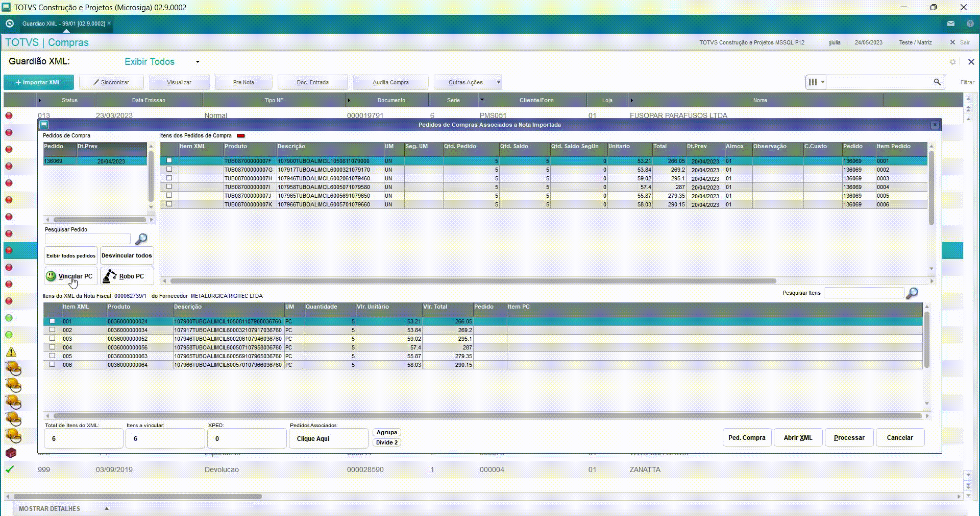Click the green checkmark status on row 999
980x516 pixels.
coord(10,469)
